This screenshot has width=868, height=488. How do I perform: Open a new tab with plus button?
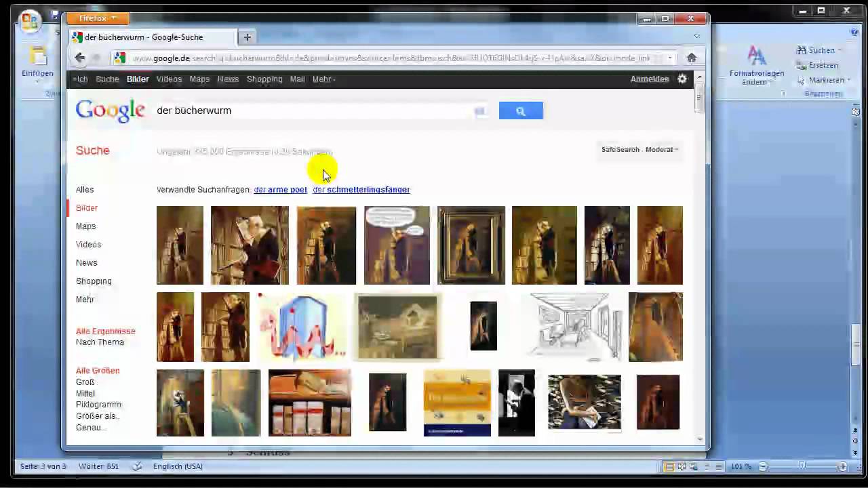point(247,37)
